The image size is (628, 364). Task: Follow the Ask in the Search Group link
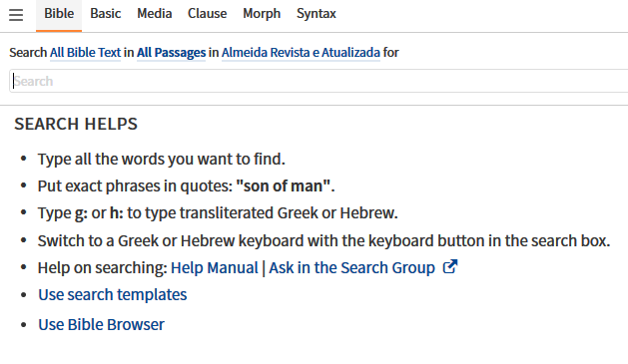coord(351,267)
